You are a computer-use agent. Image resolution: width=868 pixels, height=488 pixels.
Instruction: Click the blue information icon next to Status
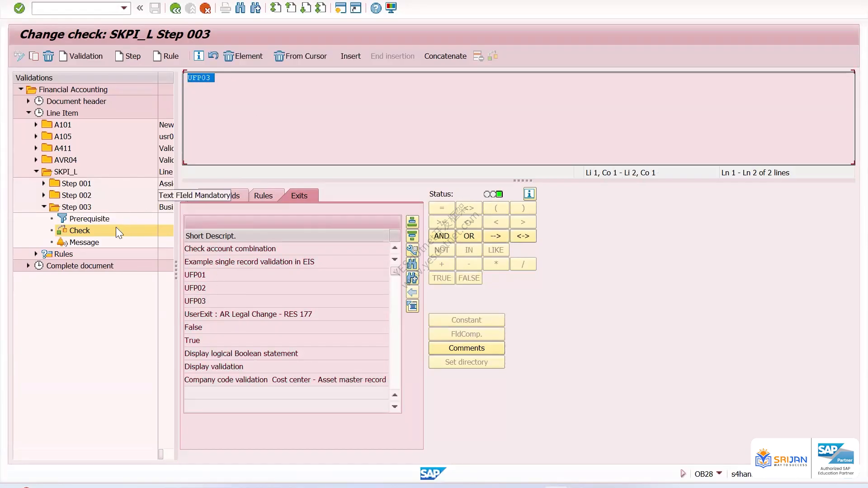(529, 194)
